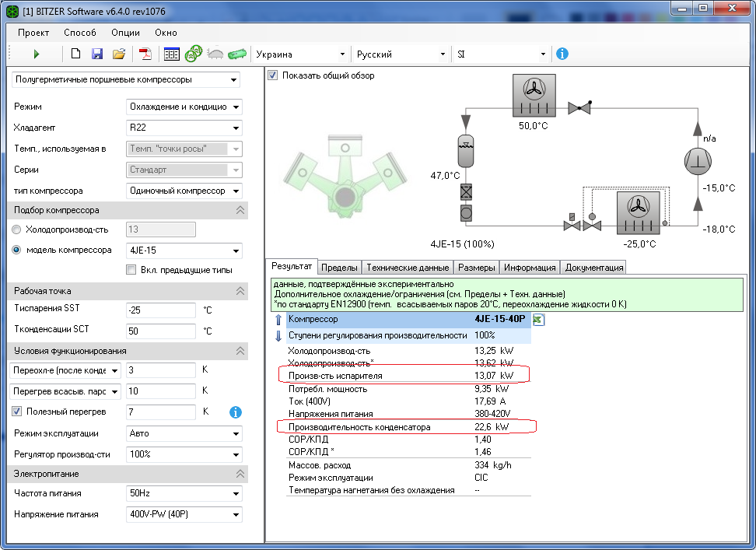This screenshot has width=756, height=550.
Task: Open country dropdown Украина
Action: point(301,54)
